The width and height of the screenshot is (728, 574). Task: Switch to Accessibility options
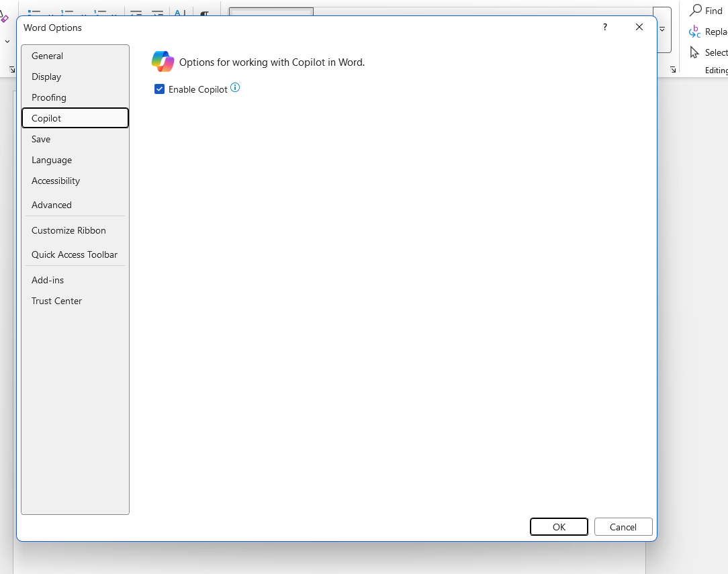(x=75, y=181)
